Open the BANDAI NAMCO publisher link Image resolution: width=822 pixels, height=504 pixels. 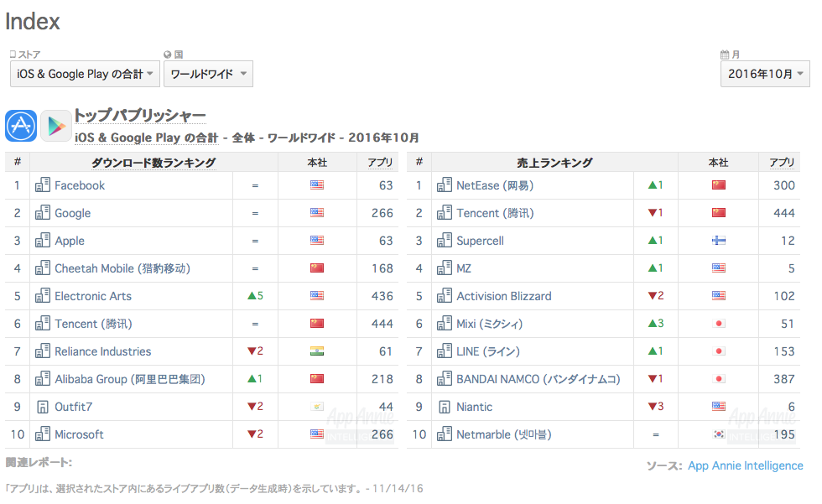[538, 379]
